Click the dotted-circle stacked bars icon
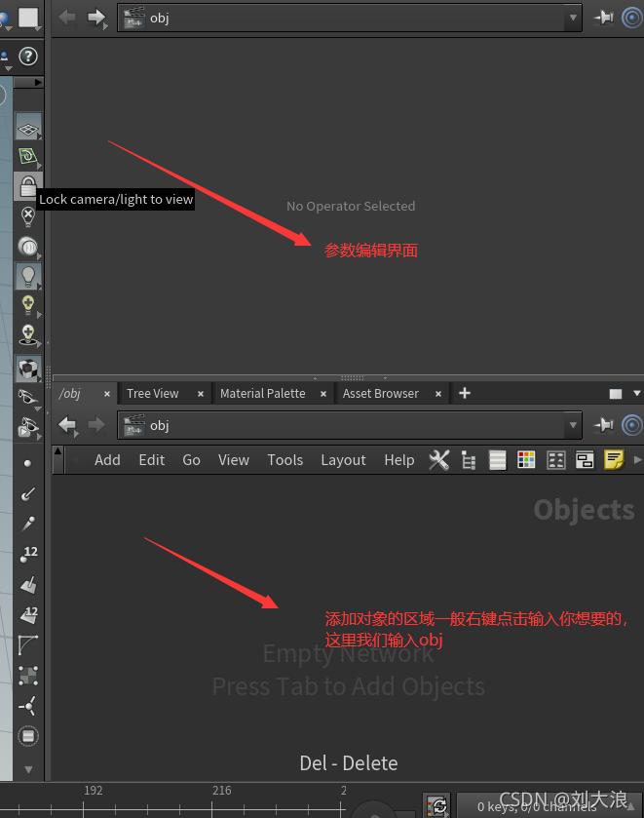Viewport: 644px width, 818px height. [28, 736]
